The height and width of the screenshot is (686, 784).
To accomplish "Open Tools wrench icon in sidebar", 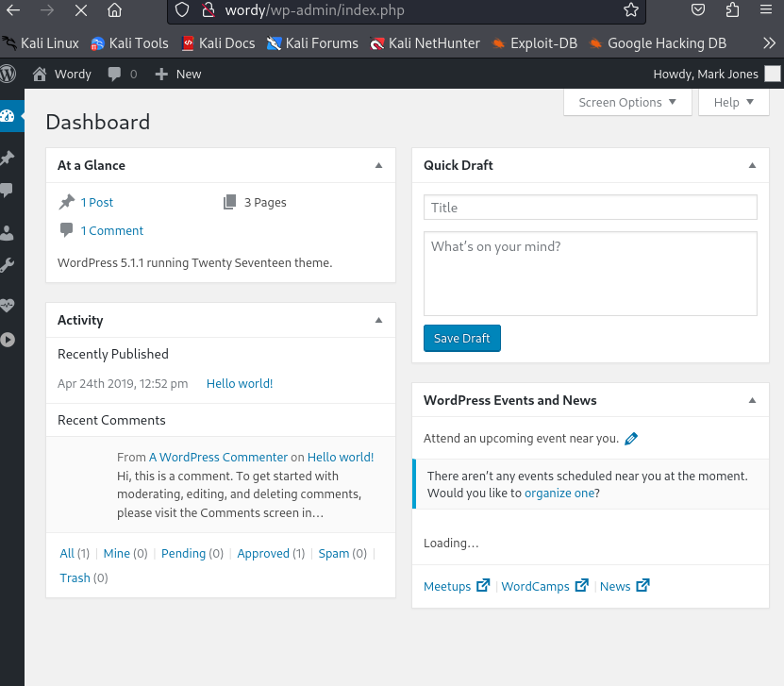I will pos(7,265).
